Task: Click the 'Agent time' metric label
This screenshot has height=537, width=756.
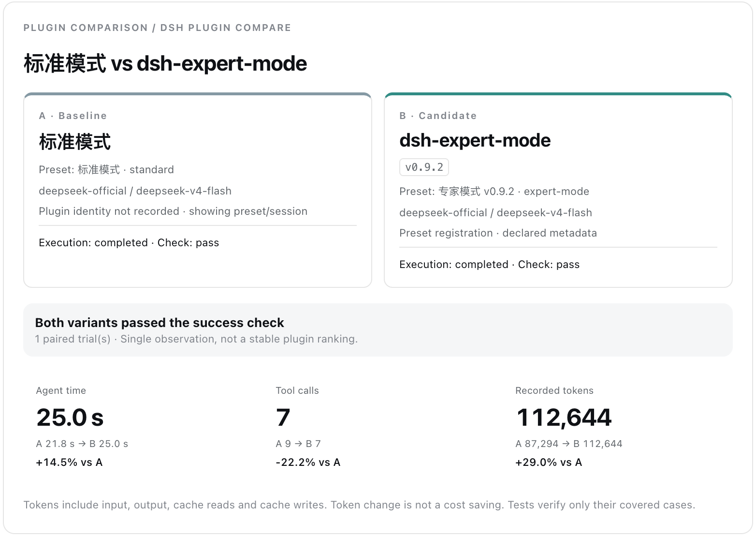Action: point(61,390)
